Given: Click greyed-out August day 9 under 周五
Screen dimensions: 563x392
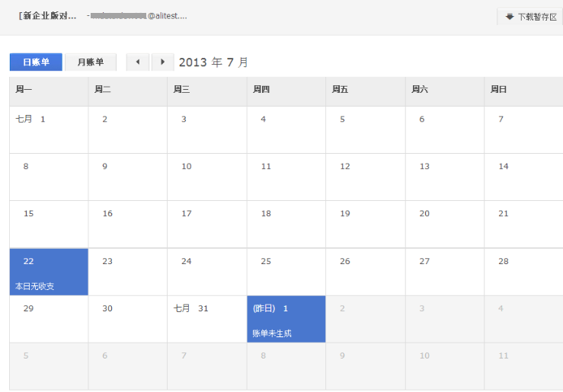Looking at the screenshot, I should 366,366.
